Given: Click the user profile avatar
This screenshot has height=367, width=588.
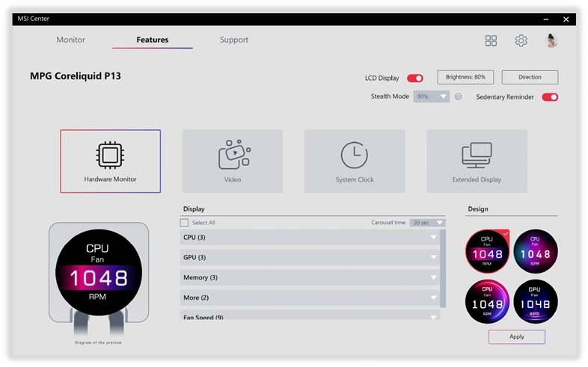Looking at the screenshot, I should tap(551, 40).
